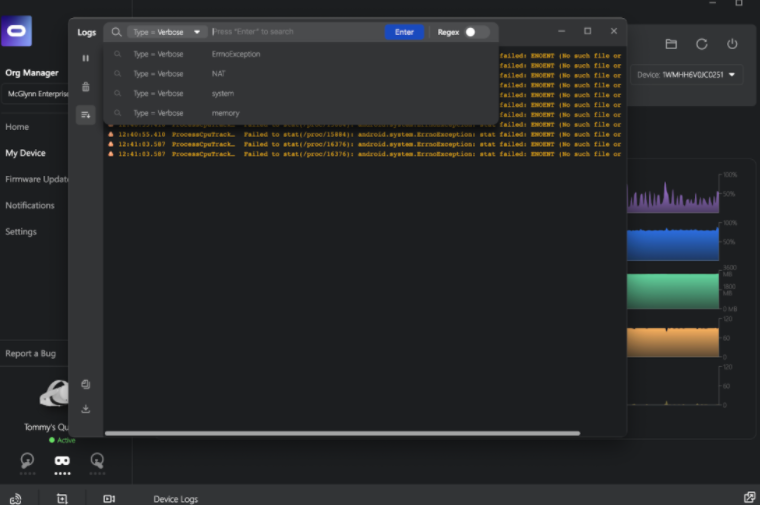Click the horizontal scrollbar under the logs
Screen dimensions: 760x505
[x=342, y=433]
